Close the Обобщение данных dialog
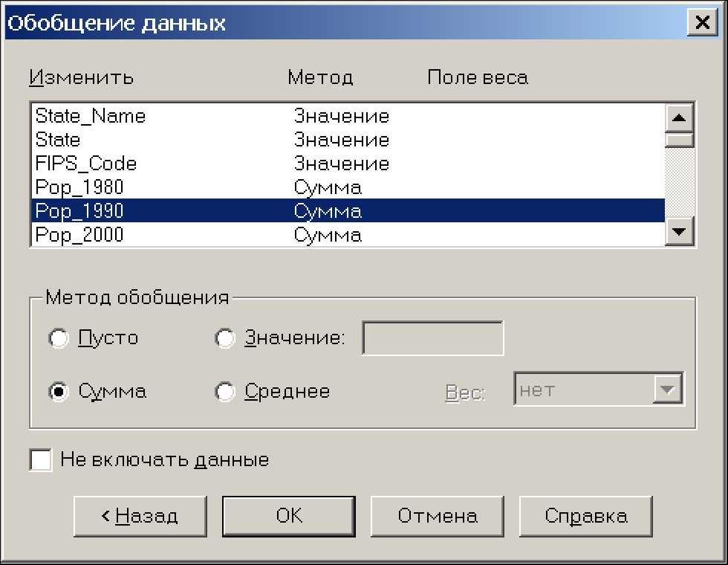Screen dimensions: 728x565 point(702,23)
